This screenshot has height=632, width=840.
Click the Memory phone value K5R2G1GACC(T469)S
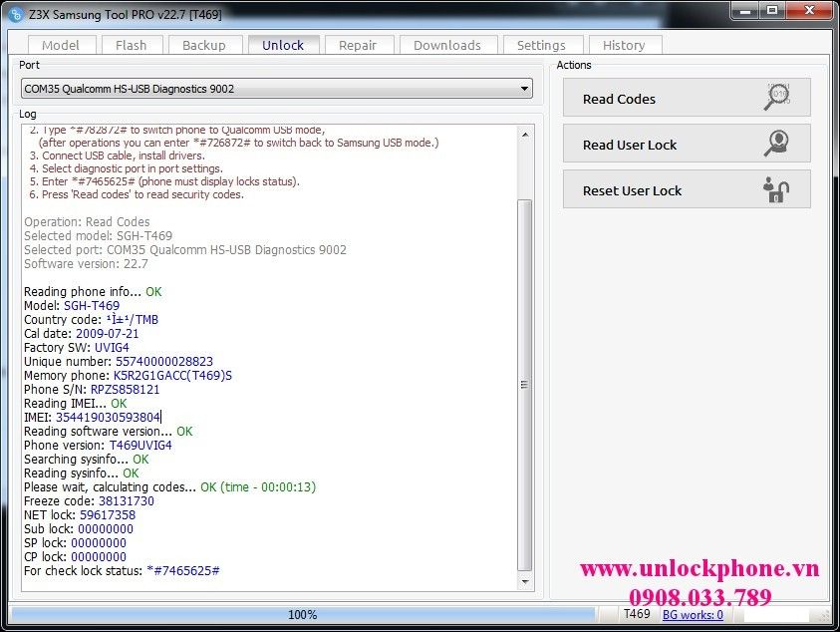pyautogui.click(x=172, y=376)
